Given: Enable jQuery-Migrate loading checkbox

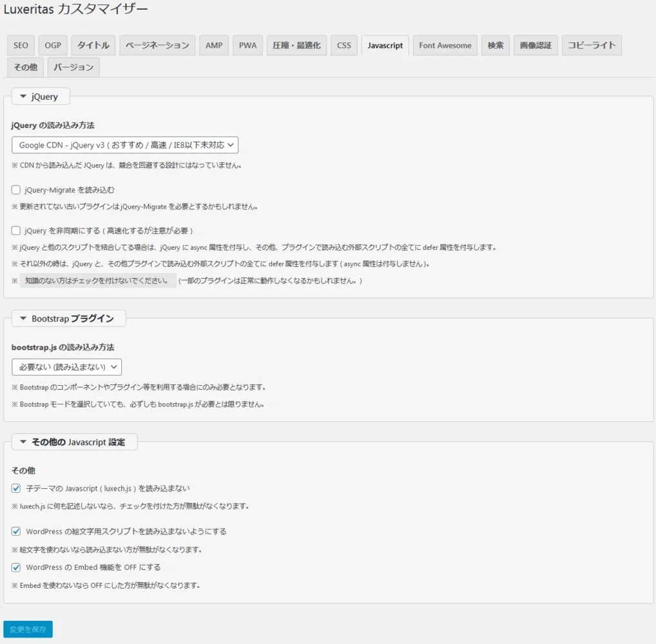Looking at the screenshot, I should (16, 190).
